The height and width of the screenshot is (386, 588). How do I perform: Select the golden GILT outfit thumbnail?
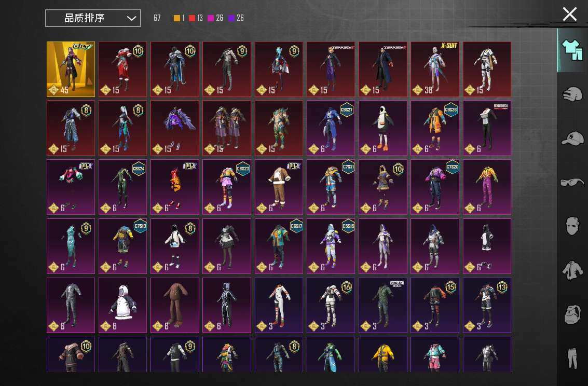(71, 69)
